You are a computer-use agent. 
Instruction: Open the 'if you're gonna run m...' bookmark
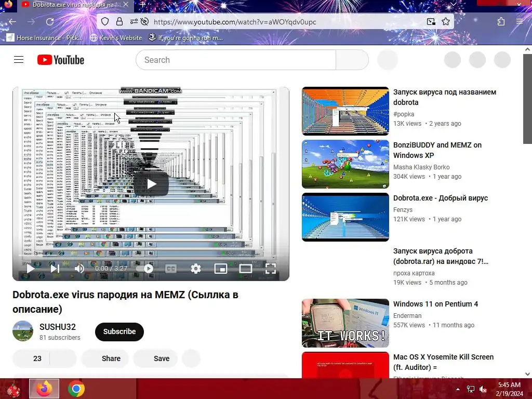[185, 37]
